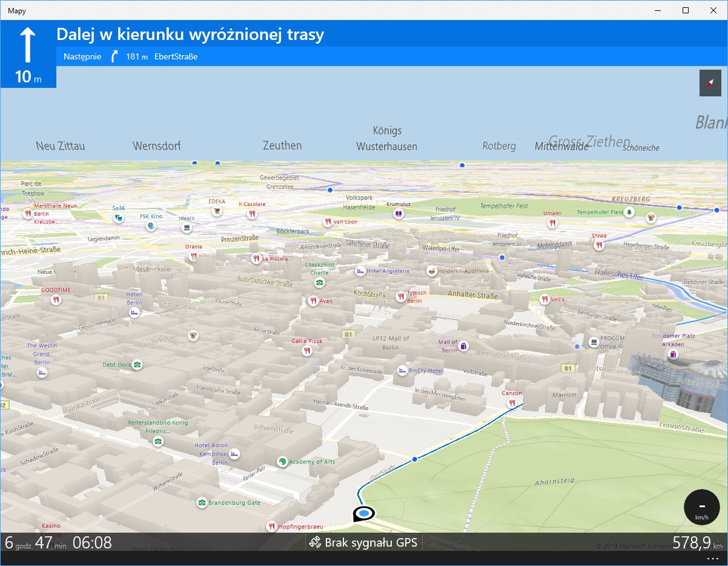
Task: Click the van Loon restaurant icon
Action: (x=328, y=222)
